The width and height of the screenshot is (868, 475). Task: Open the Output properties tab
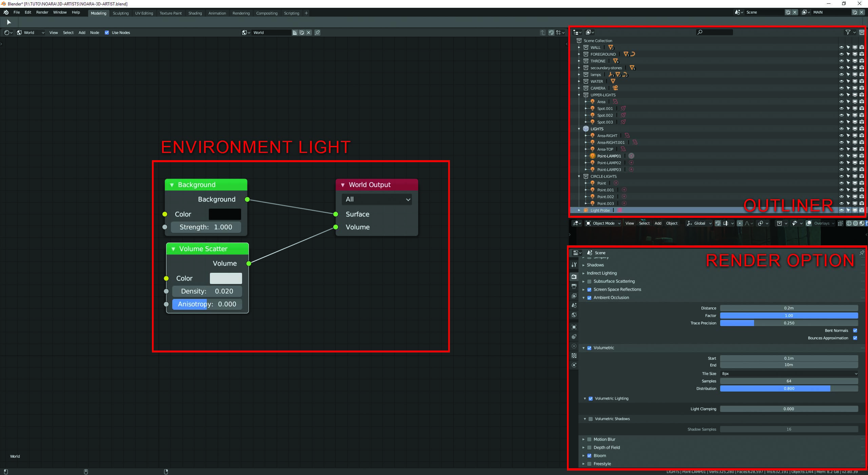coord(574,286)
